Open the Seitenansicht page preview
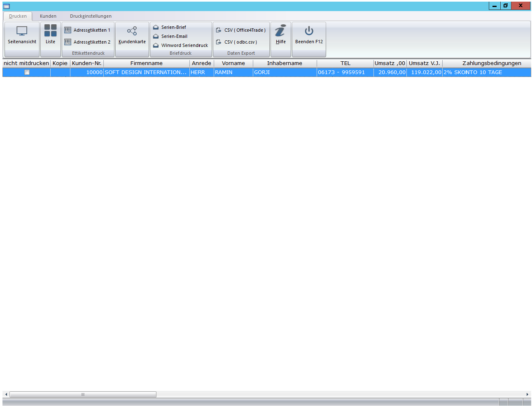This screenshot has height=409, width=532. [22, 35]
